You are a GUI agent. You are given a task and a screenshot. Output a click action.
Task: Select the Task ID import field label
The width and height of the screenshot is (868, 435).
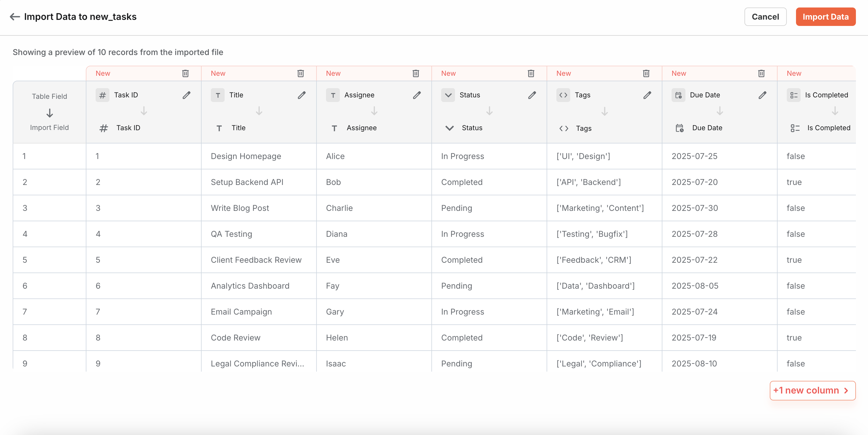128,128
